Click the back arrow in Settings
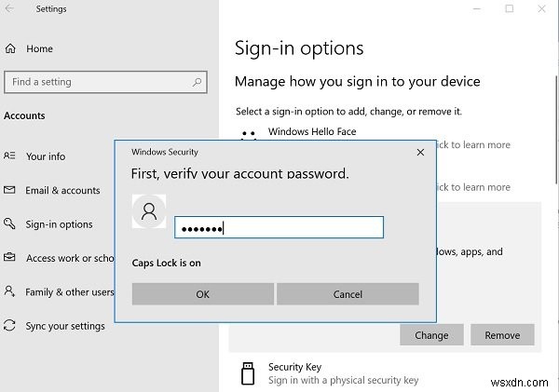This screenshot has height=392, width=559. pyautogui.click(x=9, y=8)
